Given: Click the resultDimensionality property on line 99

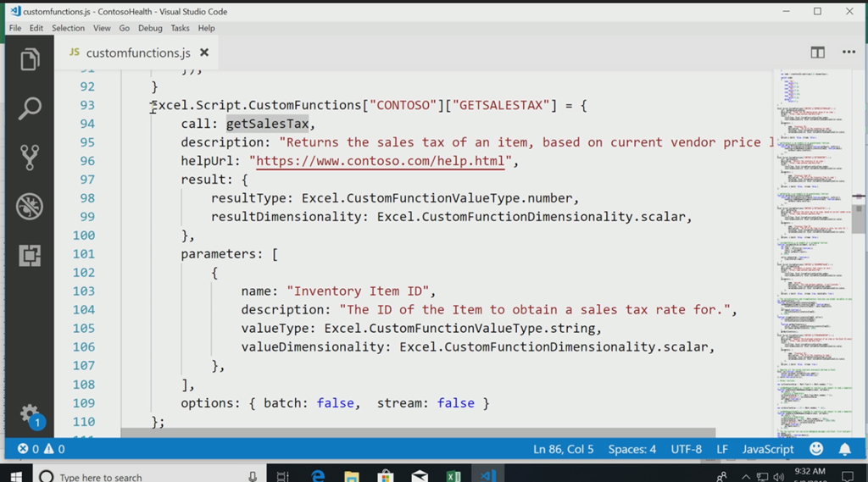Looking at the screenshot, I should [x=287, y=217].
